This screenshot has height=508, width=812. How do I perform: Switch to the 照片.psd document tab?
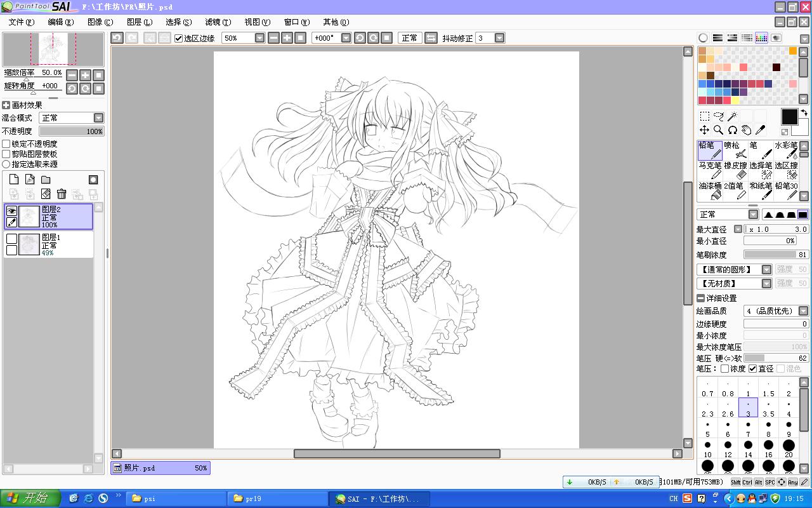tap(160, 468)
